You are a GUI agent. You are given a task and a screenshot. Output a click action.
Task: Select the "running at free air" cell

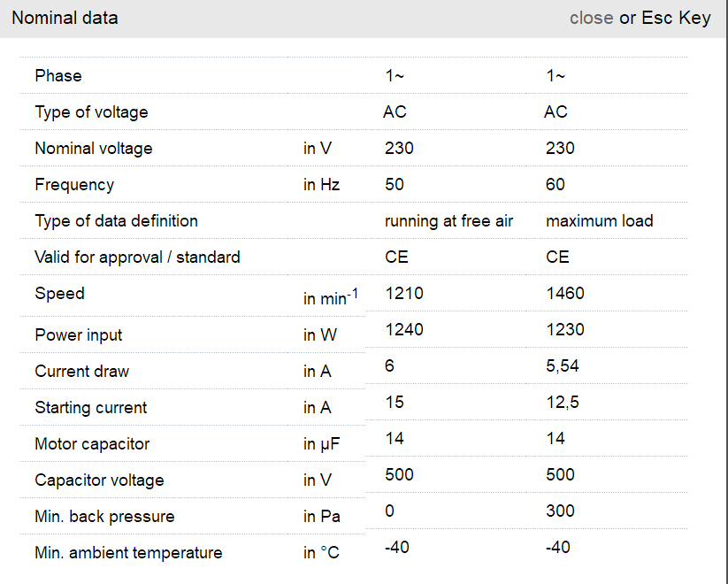pos(448,221)
